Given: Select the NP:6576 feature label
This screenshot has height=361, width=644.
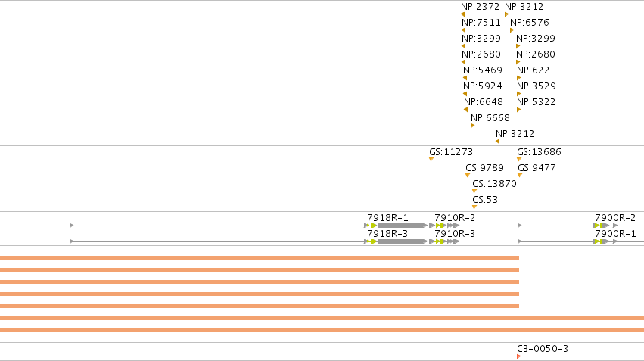Looking at the screenshot, I should (x=530, y=22).
